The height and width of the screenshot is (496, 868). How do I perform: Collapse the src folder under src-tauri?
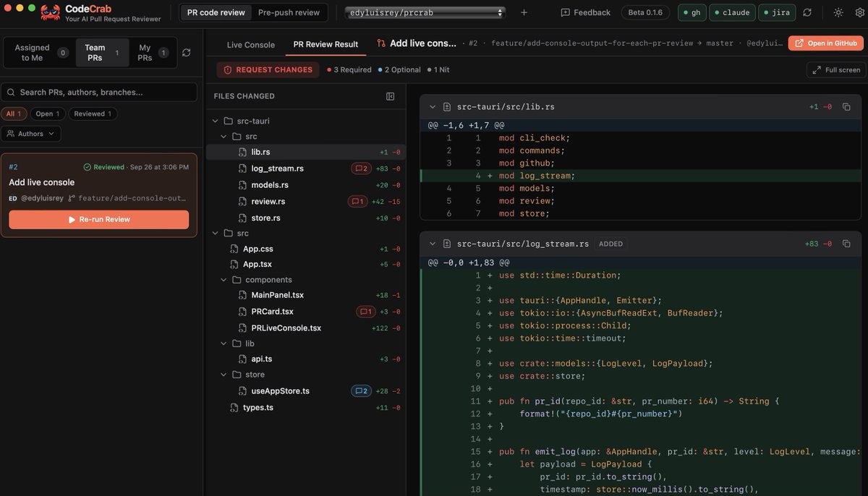click(x=224, y=137)
